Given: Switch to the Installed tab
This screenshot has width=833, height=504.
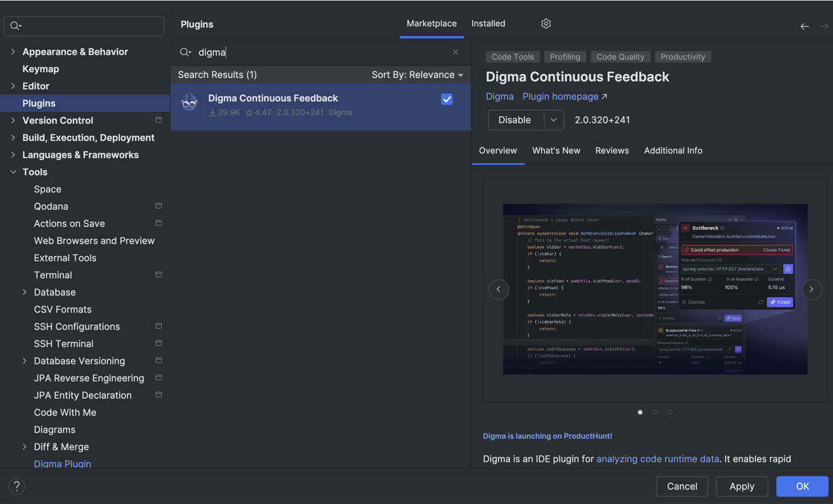Looking at the screenshot, I should (x=488, y=24).
